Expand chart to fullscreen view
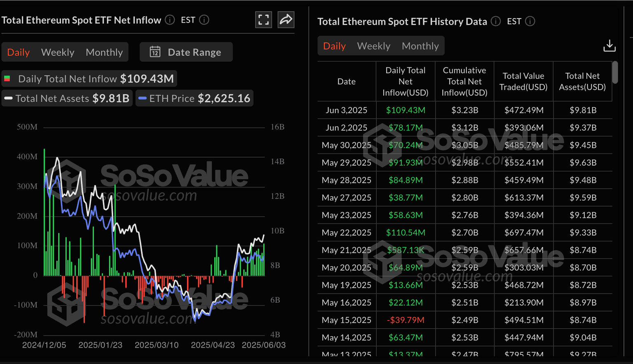This screenshot has width=633, height=364. (263, 19)
